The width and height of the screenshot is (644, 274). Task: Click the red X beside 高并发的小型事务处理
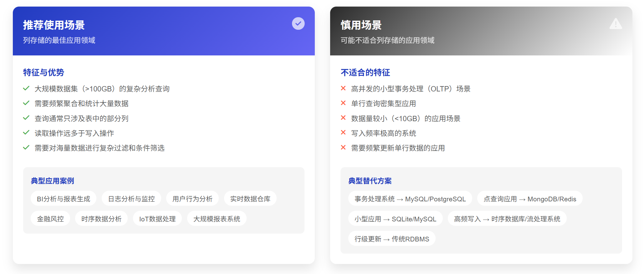[343, 88]
